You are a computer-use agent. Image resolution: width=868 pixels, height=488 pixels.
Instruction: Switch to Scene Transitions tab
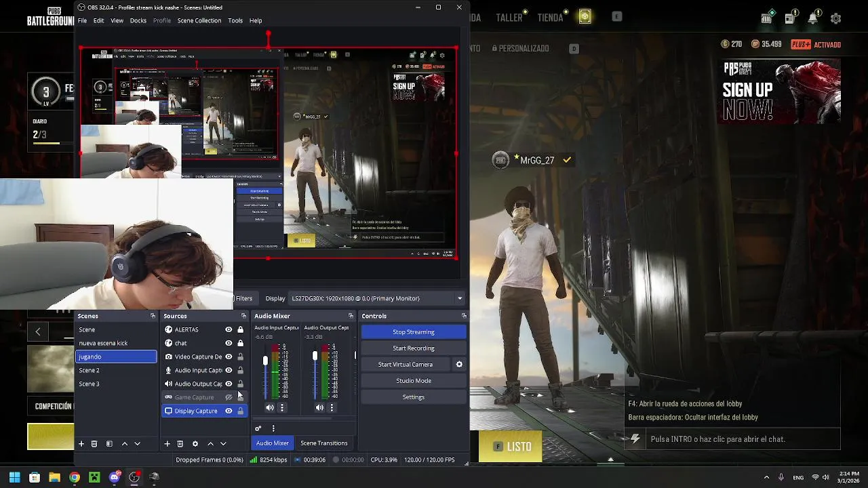[x=324, y=443]
